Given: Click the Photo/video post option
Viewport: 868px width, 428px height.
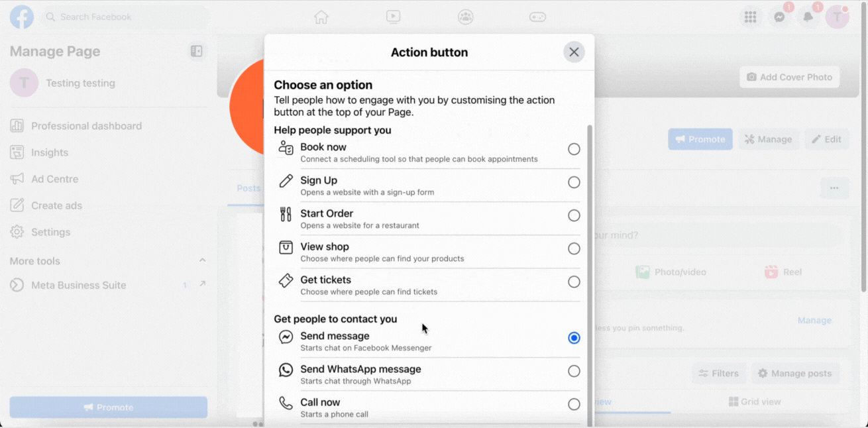Looking at the screenshot, I should pos(671,272).
